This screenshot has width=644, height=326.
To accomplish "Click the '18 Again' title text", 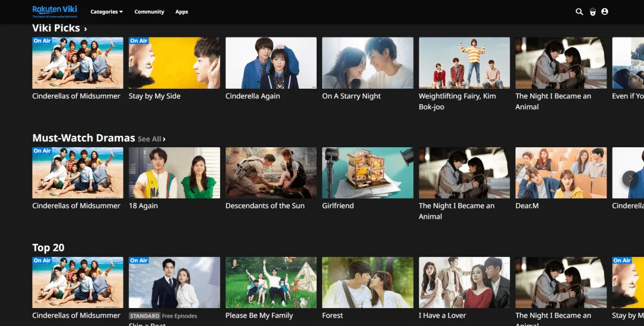I will click(x=143, y=206).
